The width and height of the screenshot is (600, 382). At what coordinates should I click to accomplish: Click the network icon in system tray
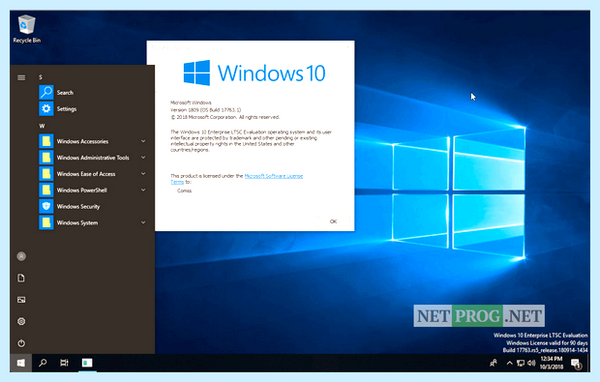(520, 363)
